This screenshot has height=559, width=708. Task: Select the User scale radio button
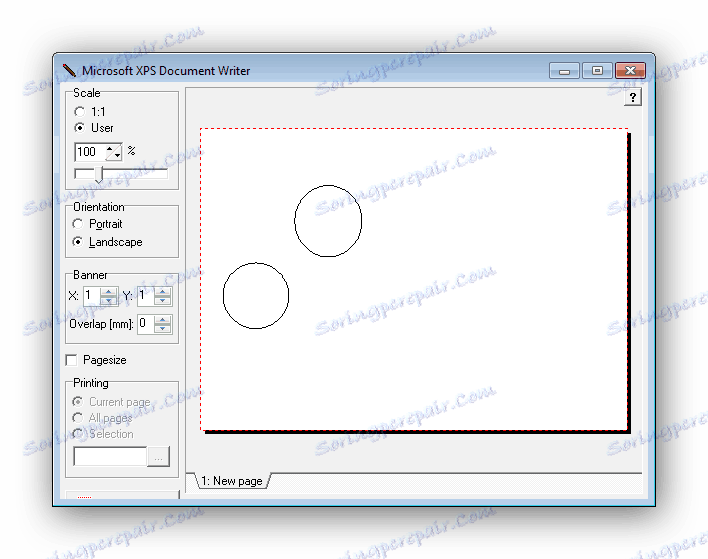(79, 128)
